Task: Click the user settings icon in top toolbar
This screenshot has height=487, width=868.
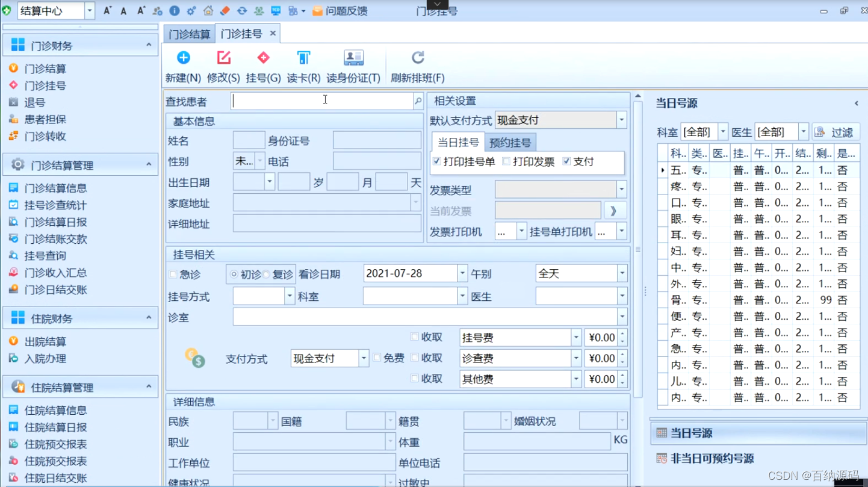Action: pos(158,11)
